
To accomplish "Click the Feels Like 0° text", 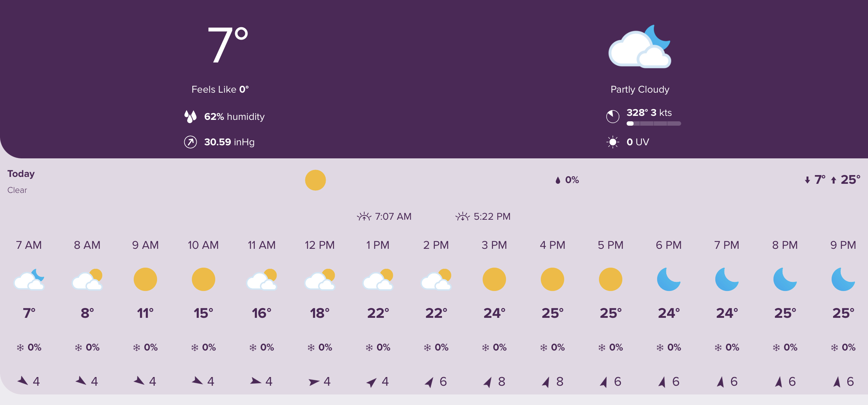I will (220, 89).
